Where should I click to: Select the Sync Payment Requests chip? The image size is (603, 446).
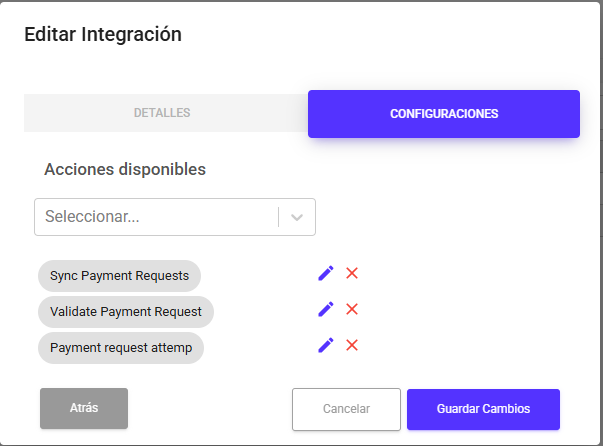click(x=119, y=275)
